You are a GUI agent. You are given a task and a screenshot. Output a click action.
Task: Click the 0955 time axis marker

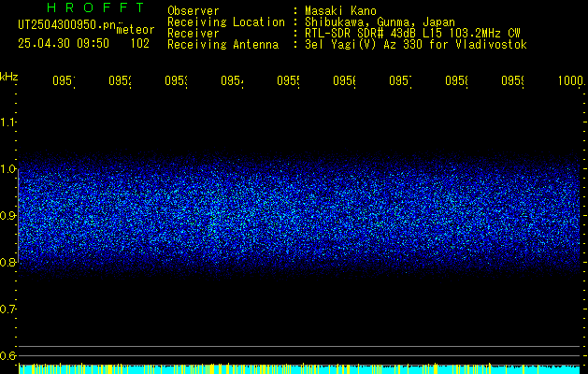tap(288, 81)
